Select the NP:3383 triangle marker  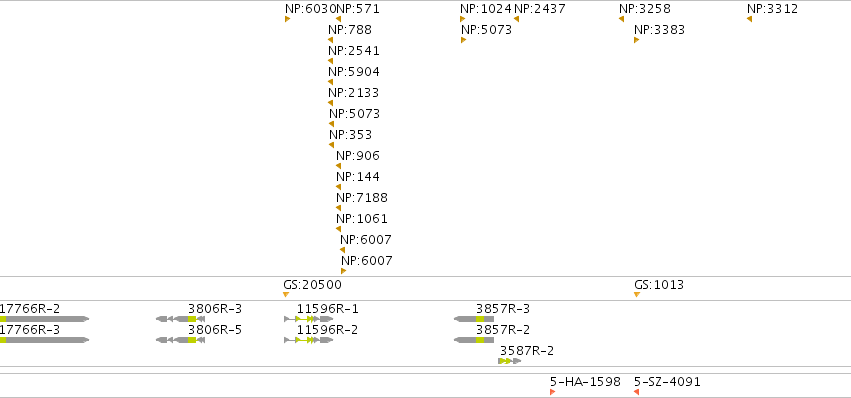636,40
